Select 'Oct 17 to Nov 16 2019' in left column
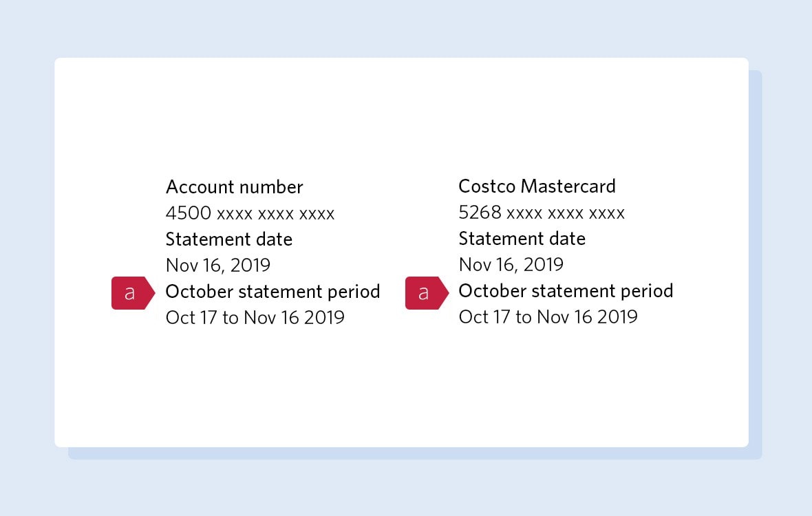812x516 pixels. click(255, 317)
